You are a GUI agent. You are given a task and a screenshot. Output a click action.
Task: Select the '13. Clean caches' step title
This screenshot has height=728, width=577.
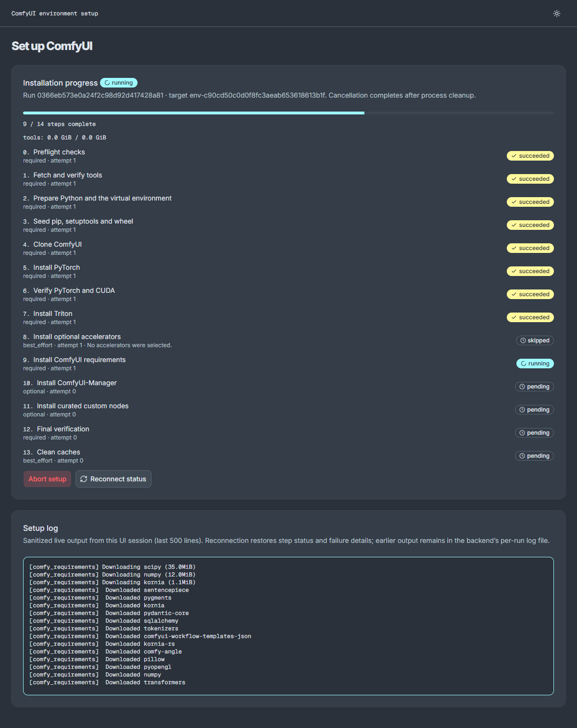[51, 452]
